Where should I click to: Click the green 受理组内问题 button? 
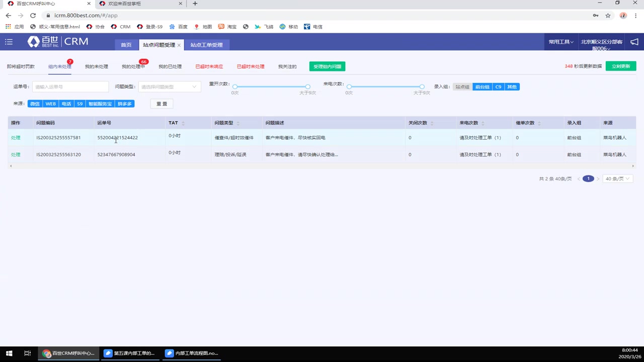(328, 66)
